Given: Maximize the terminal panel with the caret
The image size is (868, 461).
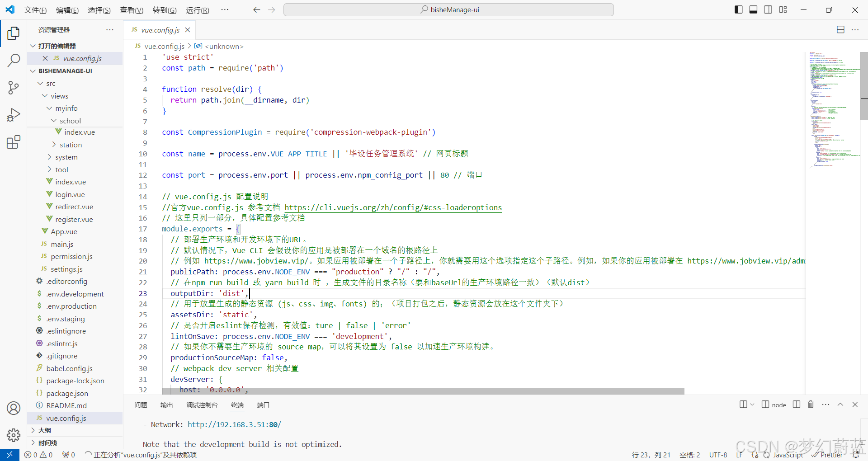Looking at the screenshot, I should [840, 405].
